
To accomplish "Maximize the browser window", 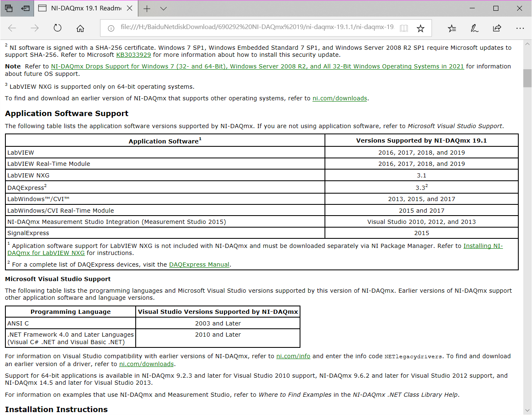I will pyautogui.click(x=496, y=8).
